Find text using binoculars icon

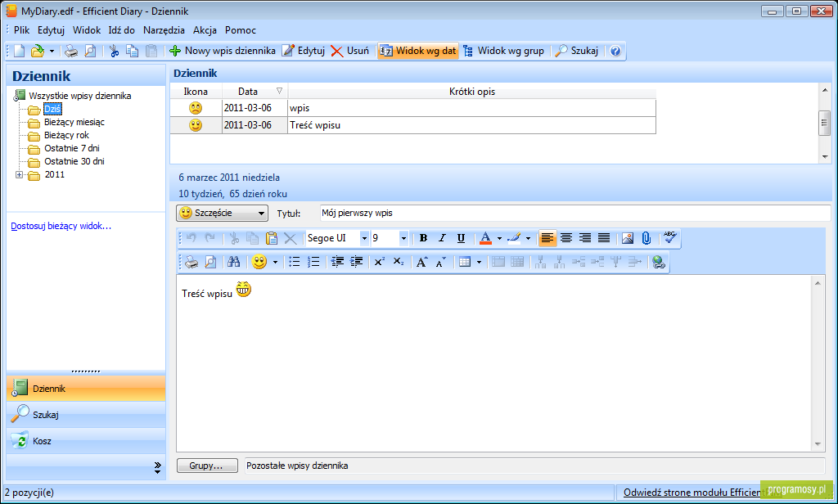233,262
